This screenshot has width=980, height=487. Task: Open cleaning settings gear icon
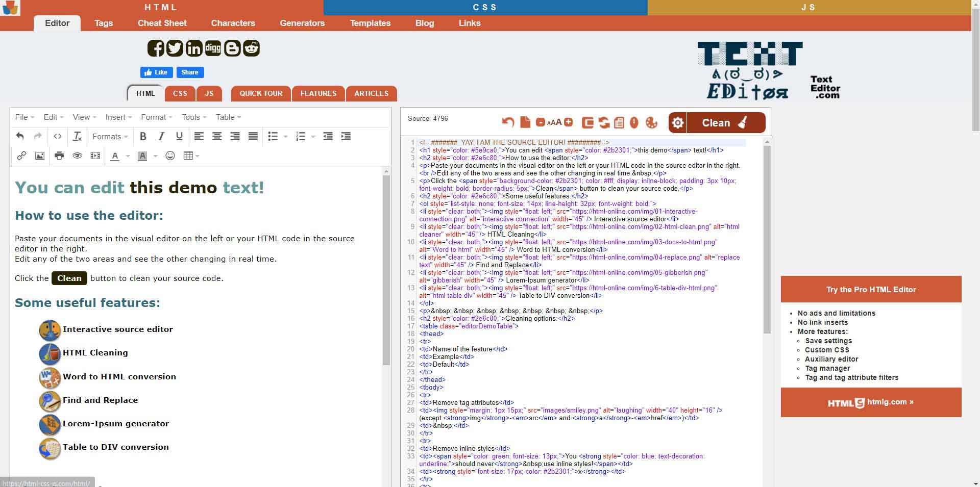(x=677, y=123)
